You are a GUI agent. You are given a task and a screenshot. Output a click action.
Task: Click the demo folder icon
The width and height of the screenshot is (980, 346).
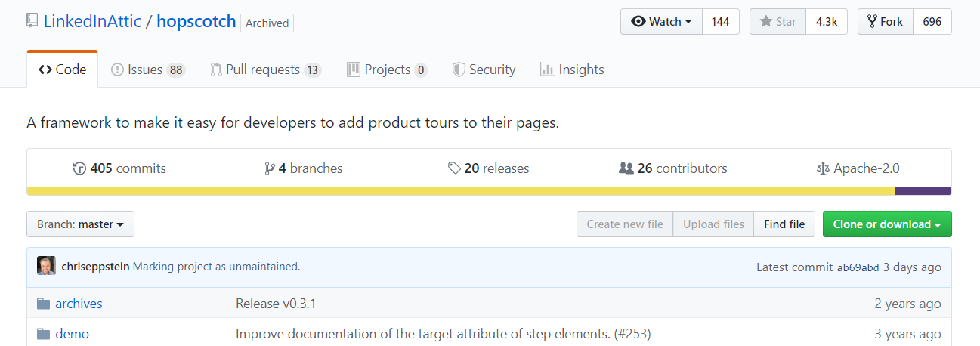[x=43, y=334]
